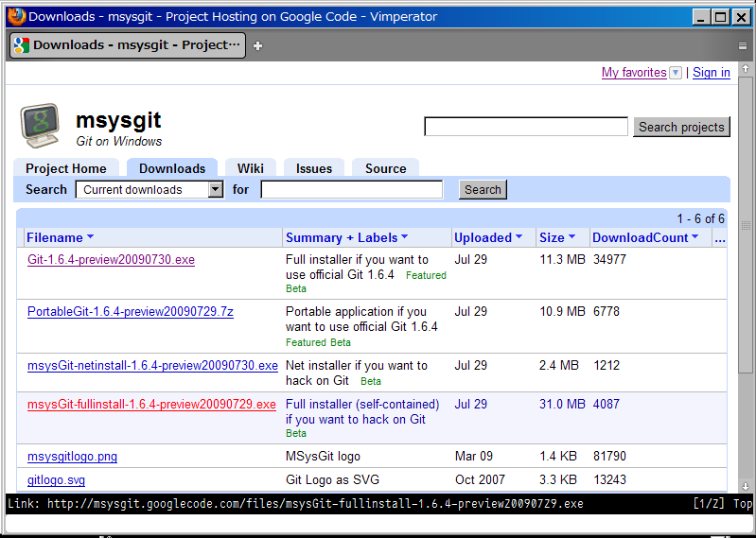
Task: Download Git-1.6.4-preview20090730.exe
Action: click(111, 260)
